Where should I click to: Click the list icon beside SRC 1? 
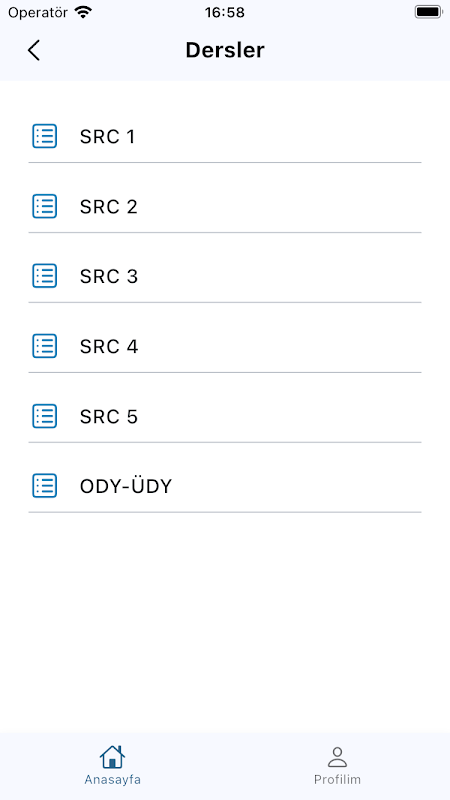pos(45,136)
